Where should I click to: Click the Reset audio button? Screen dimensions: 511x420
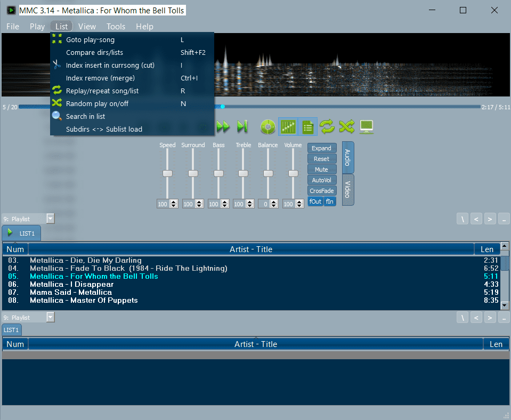tap(322, 159)
